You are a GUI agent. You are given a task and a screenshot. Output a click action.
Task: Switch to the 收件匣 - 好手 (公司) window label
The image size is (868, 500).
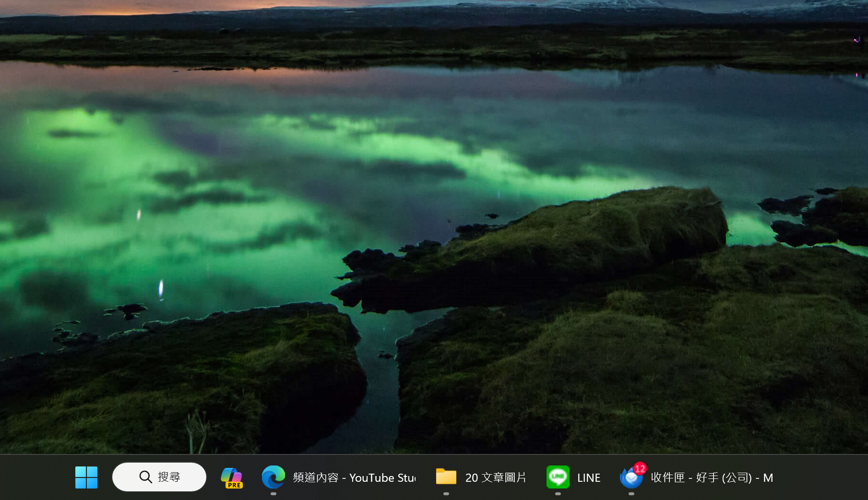tap(712, 477)
